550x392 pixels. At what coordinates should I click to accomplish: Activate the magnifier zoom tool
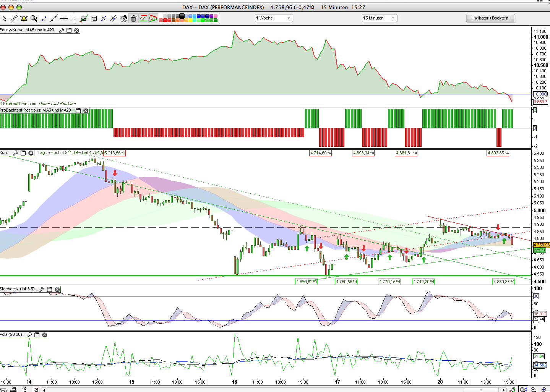(x=34, y=18)
